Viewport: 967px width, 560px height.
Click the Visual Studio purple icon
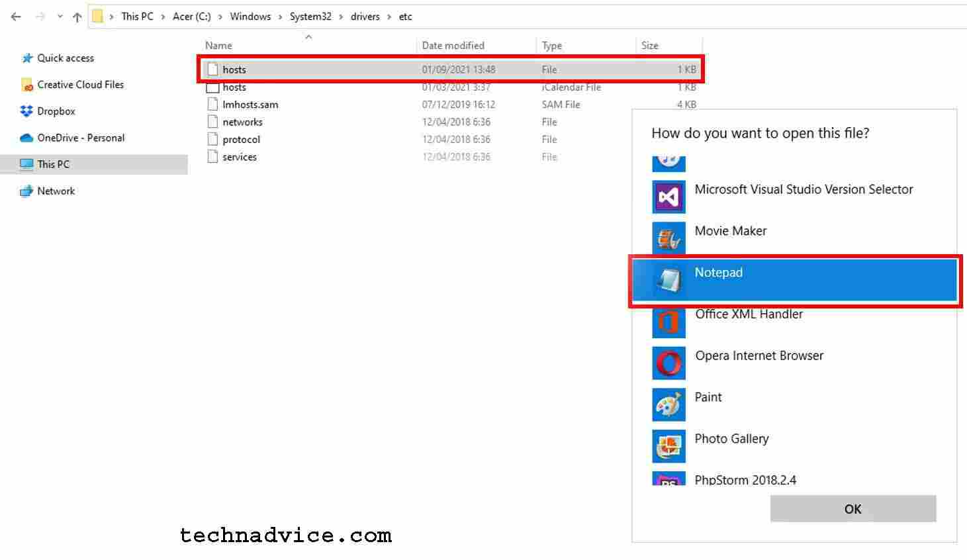(x=668, y=197)
